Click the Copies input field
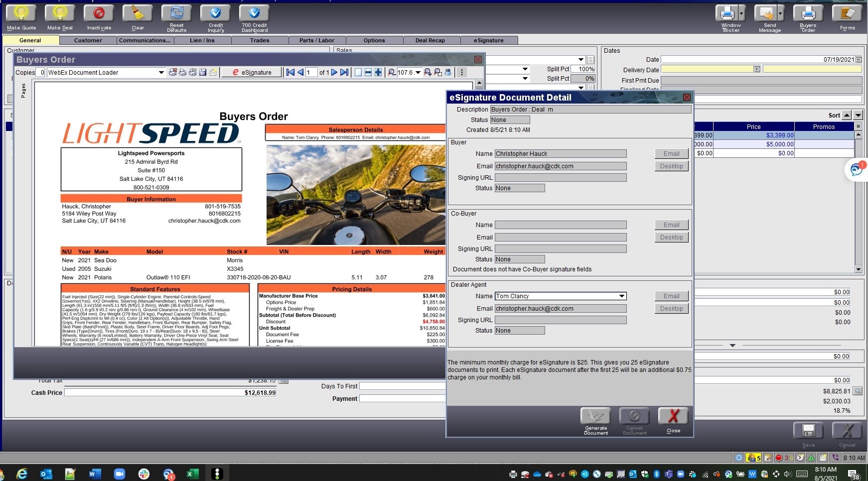This screenshot has height=481, width=868. point(40,73)
